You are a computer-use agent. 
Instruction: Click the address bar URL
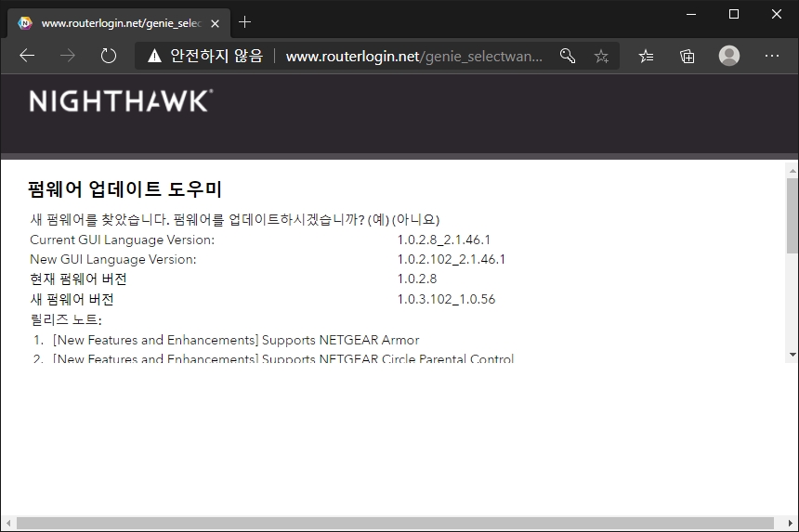coord(413,56)
